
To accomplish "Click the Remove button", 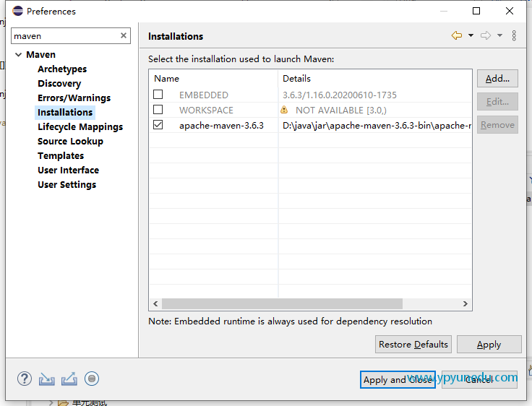I will pyautogui.click(x=497, y=125).
